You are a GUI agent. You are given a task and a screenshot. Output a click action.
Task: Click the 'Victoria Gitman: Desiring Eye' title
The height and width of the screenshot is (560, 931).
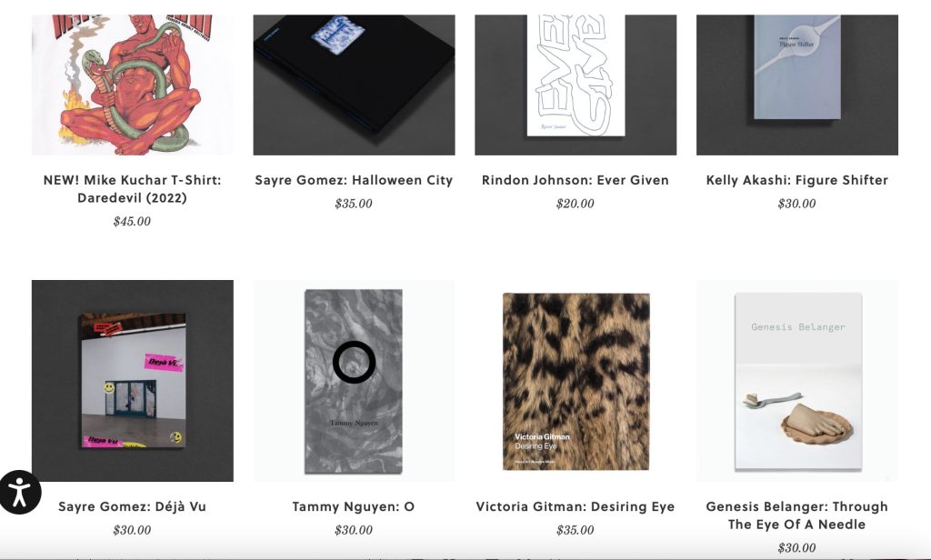pyautogui.click(x=576, y=506)
